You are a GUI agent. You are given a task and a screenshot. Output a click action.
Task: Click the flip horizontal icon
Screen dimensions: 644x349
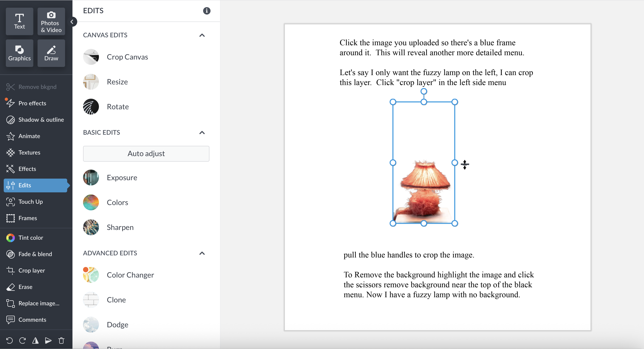pos(35,341)
